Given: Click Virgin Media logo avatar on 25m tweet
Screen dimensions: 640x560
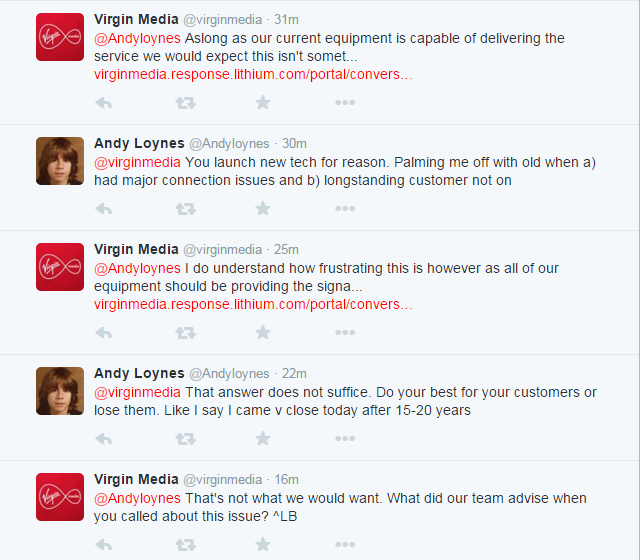Looking at the screenshot, I should (60, 267).
